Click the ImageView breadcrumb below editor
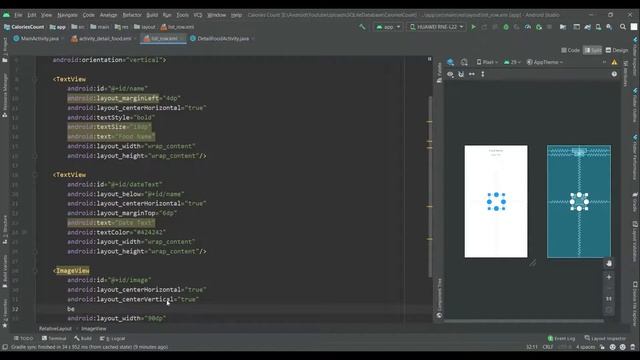640x360 pixels. [x=93, y=329]
